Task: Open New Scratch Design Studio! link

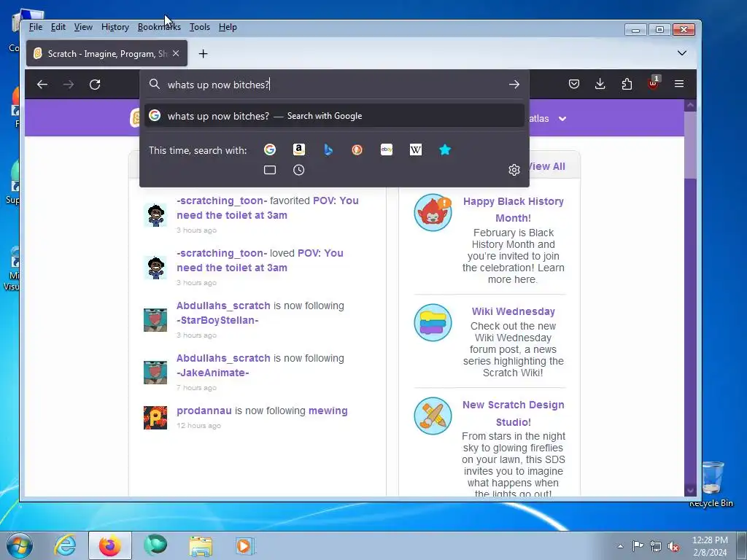Action: 513,413
